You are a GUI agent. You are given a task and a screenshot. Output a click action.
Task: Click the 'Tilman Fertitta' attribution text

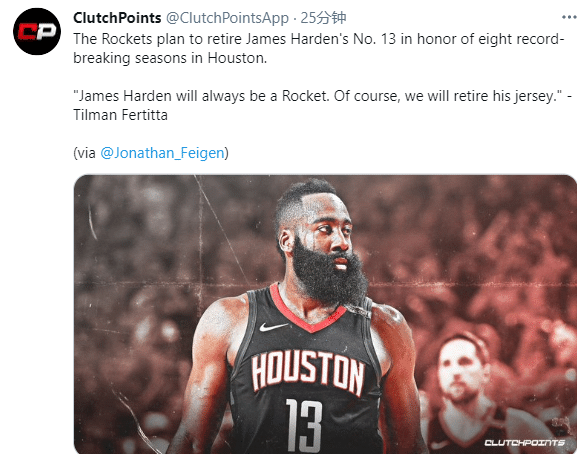120,115
